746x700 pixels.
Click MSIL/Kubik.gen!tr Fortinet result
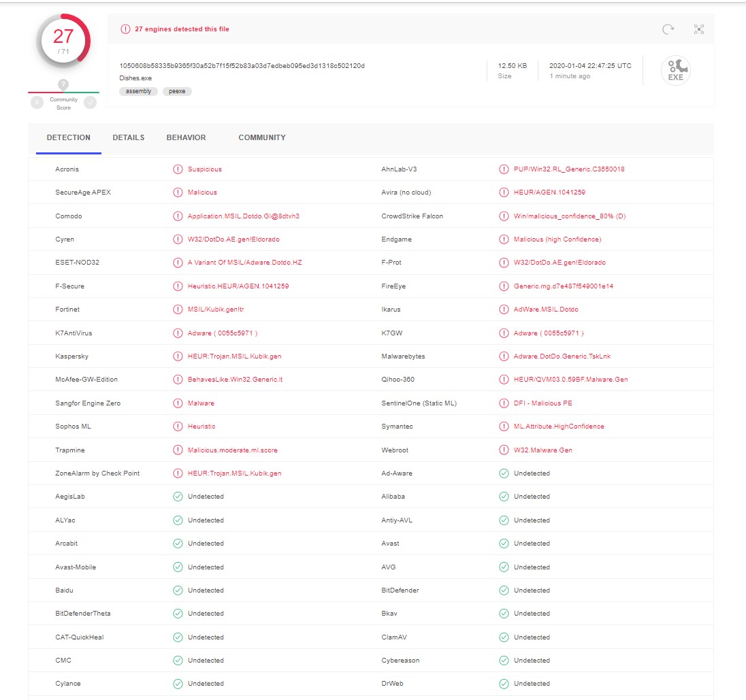(x=216, y=309)
